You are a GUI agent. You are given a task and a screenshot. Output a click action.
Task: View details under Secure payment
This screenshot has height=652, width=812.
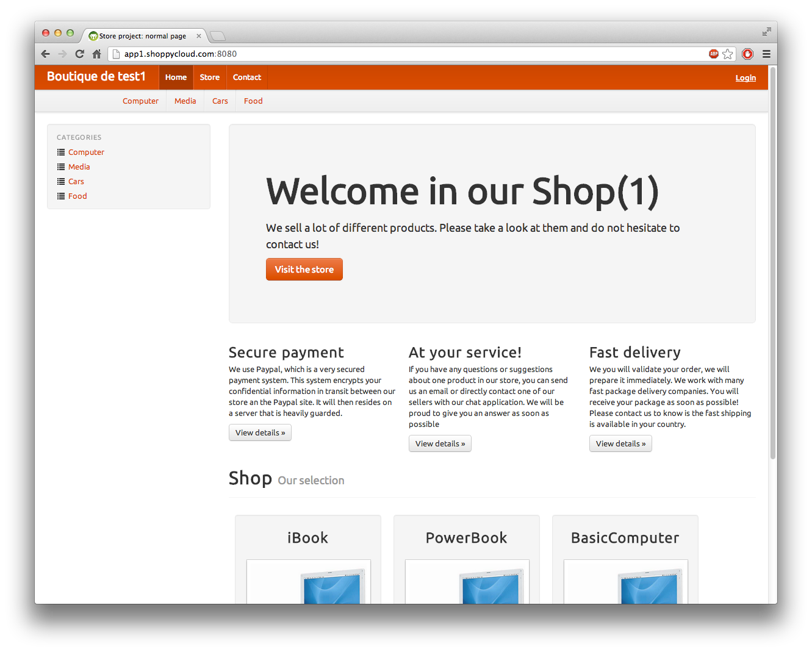pyautogui.click(x=260, y=433)
